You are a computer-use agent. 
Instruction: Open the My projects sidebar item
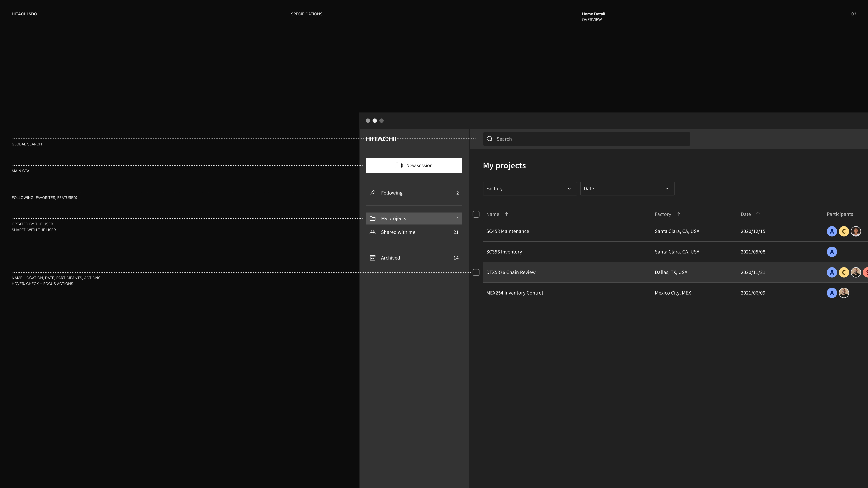(x=413, y=219)
